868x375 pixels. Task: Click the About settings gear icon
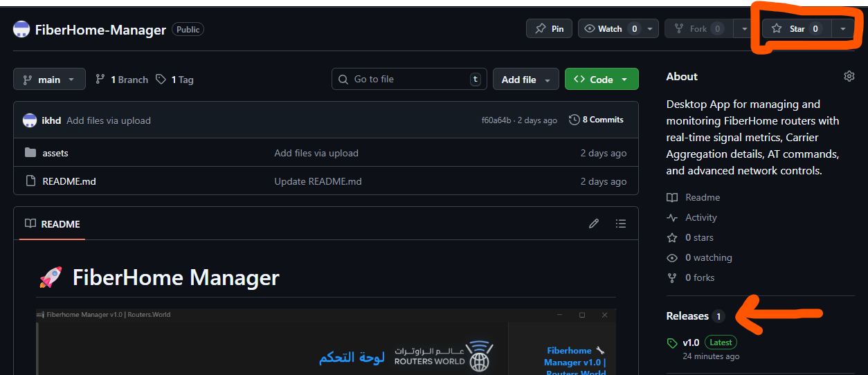(x=849, y=76)
